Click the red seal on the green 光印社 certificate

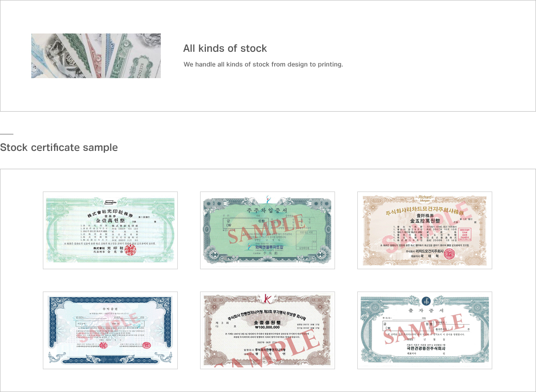pyautogui.click(x=131, y=250)
